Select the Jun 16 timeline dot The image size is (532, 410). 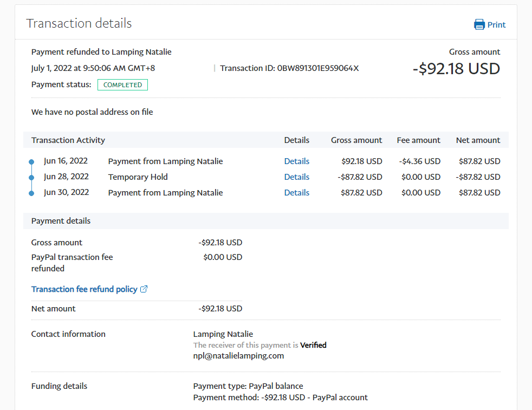pos(31,162)
